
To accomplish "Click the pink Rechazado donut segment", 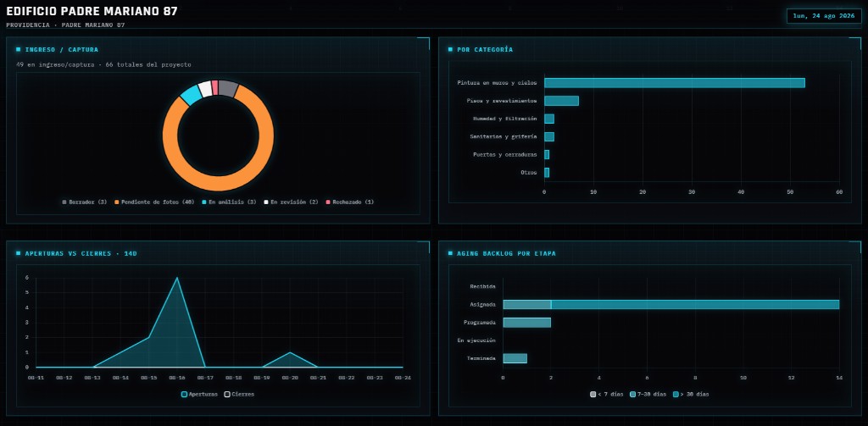I will click(214, 87).
